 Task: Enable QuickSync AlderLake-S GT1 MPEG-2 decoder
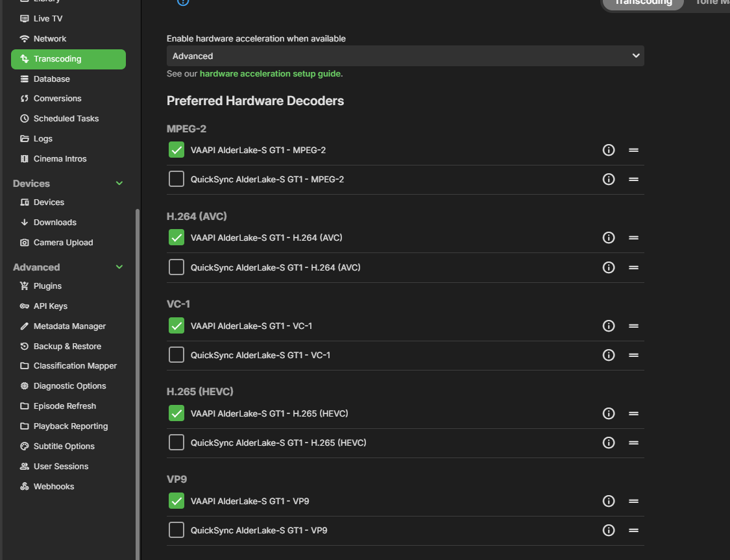click(176, 179)
